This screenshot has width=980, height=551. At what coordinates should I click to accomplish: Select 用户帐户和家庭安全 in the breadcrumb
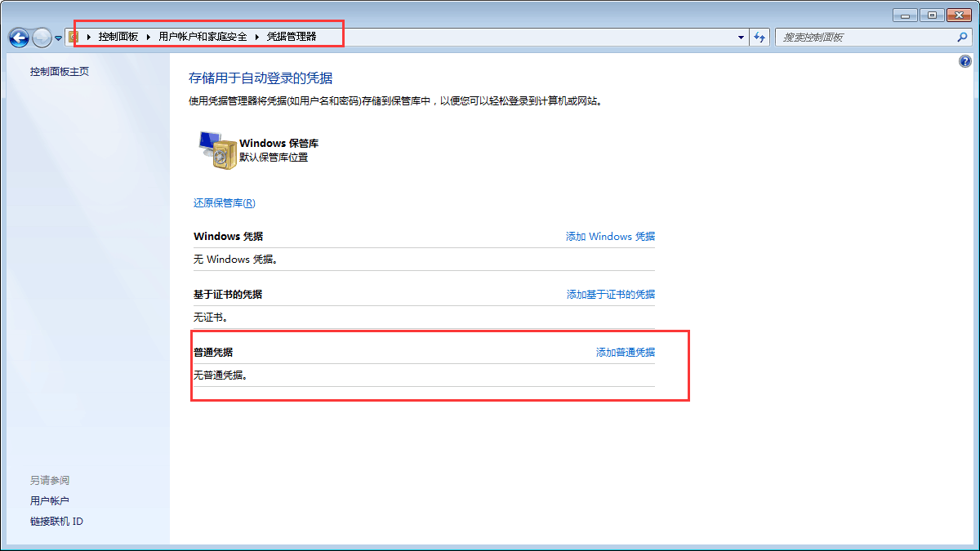tap(203, 36)
